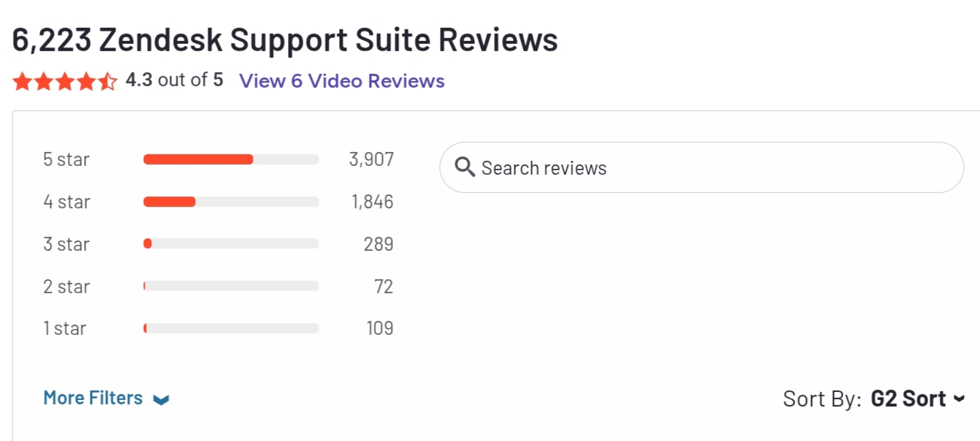980x441 pixels.
Task: Select the 1 star filter row
Action: point(64,328)
